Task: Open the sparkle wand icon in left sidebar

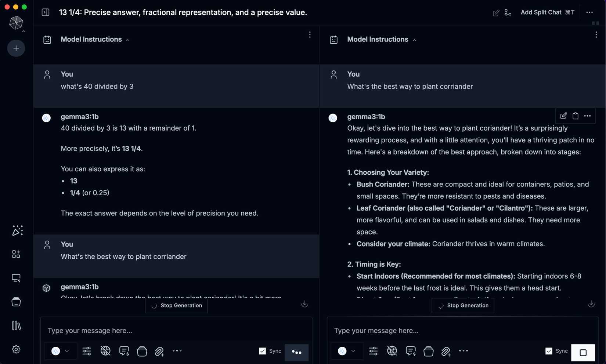Action: [x=17, y=230]
